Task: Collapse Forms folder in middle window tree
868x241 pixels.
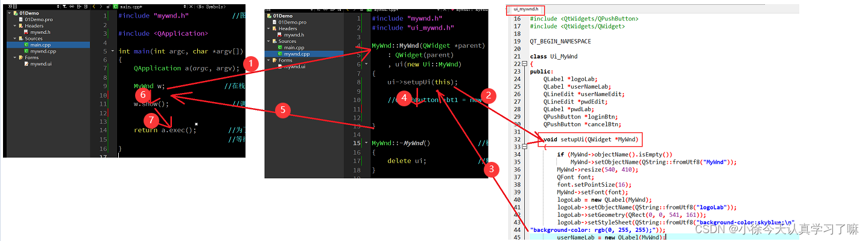Action: click(x=268, y=60)
